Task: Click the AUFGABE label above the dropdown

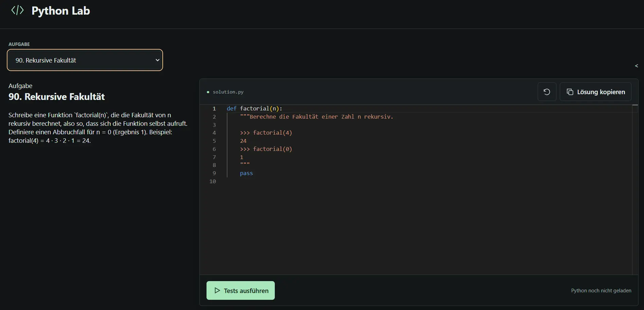Action: (19, 44)
